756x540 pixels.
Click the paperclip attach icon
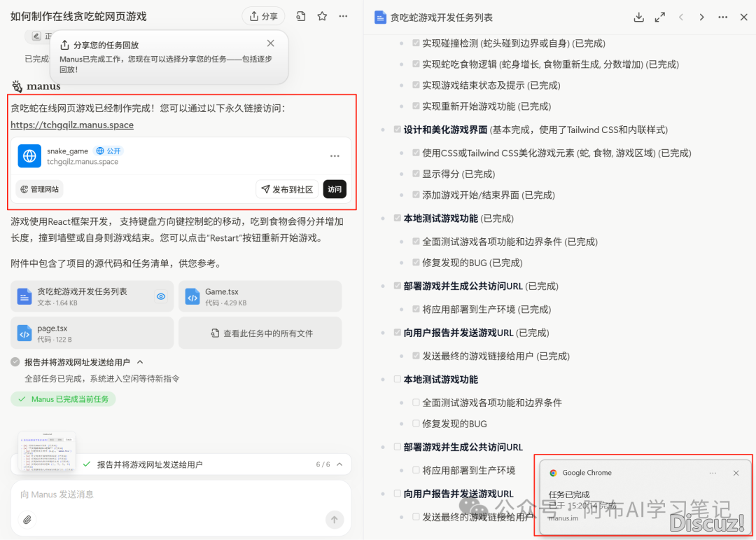(27, 520)
